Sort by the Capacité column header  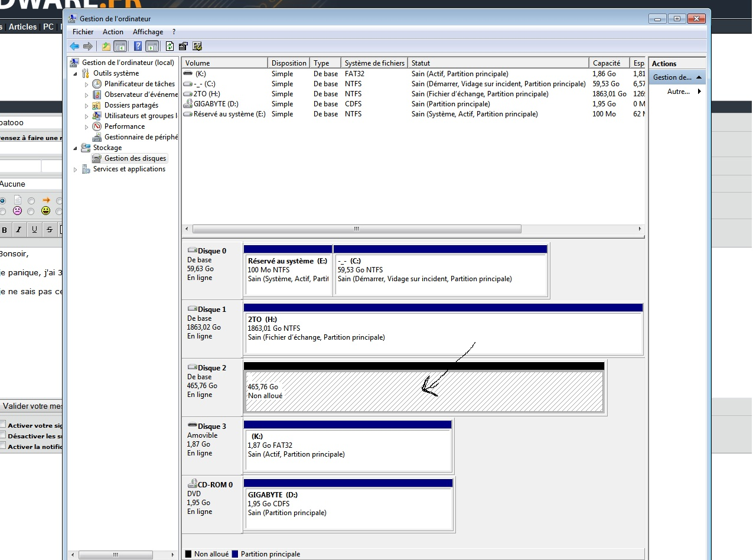point(609,63)
